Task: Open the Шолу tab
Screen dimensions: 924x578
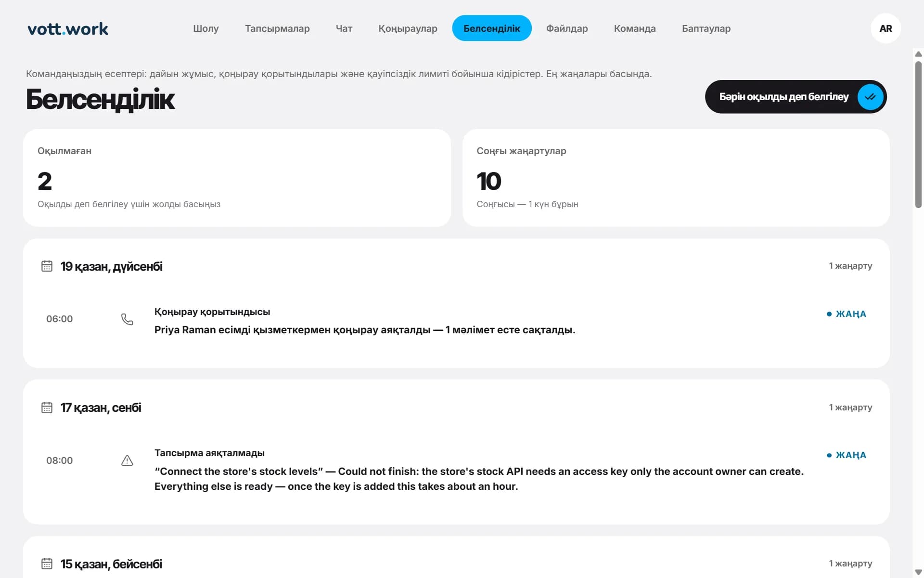Action: click(206, 28)
